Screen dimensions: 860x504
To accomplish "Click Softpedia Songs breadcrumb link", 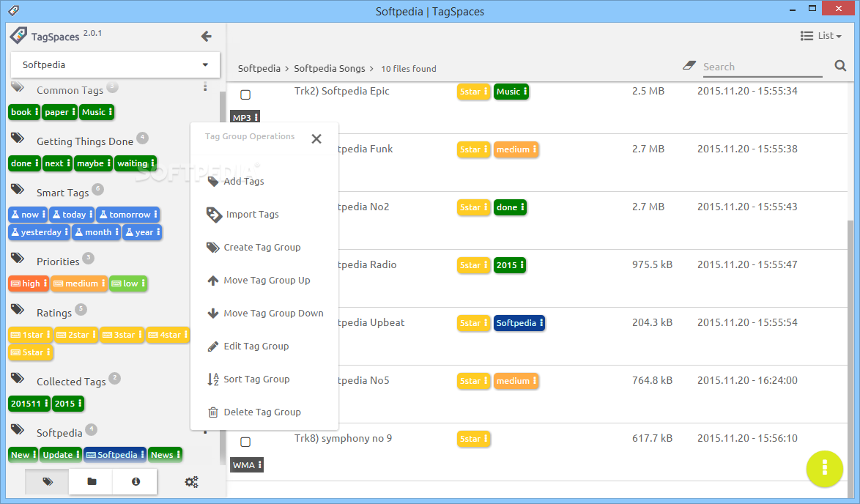I will tap(329, 69).
